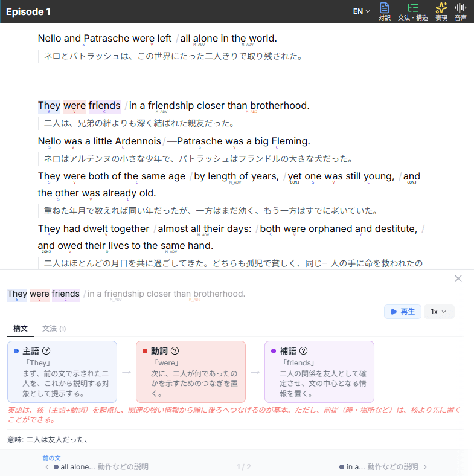Toggle the 対訳 translation view icon
Image resolution: width=474 pixels, height=476 pixels.
click(385, 11)
